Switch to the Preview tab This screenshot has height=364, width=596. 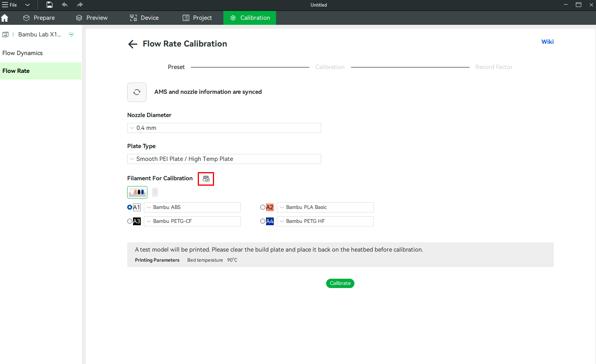[92, 18]
